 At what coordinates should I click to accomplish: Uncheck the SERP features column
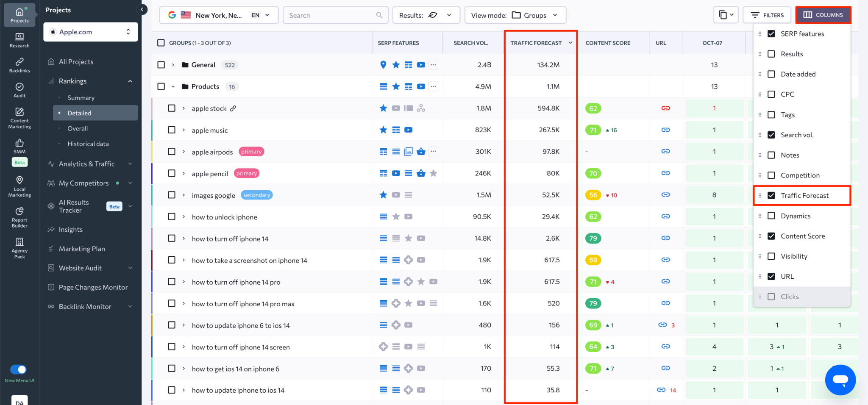pos(771,34)
